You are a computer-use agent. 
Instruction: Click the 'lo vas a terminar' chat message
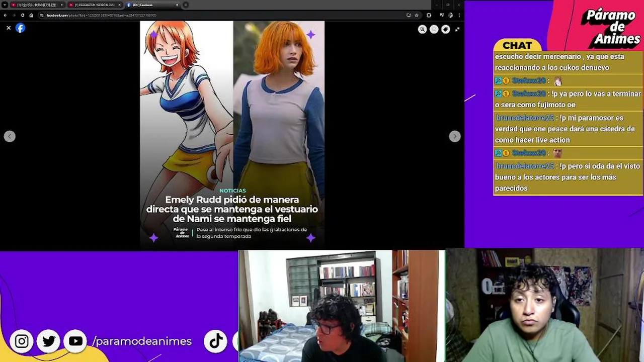point(568,99)
